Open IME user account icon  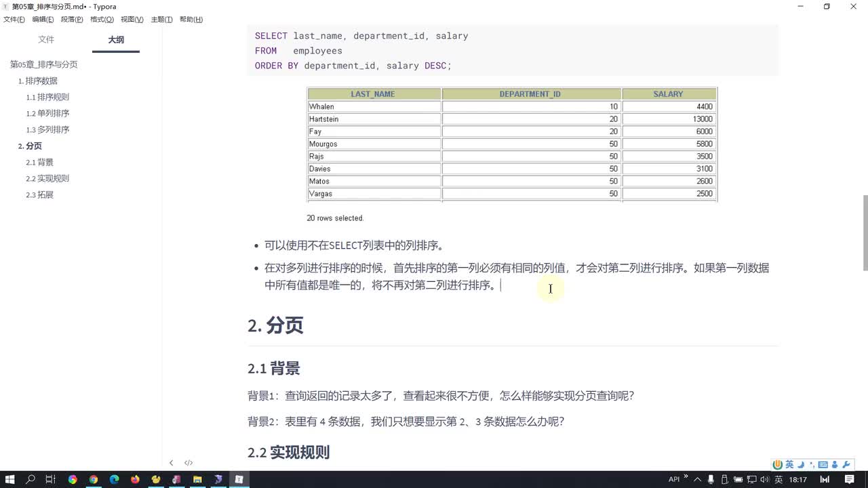point(834,464)
